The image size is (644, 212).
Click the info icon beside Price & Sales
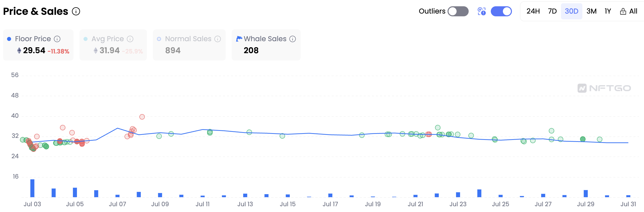tap(76, 11)
